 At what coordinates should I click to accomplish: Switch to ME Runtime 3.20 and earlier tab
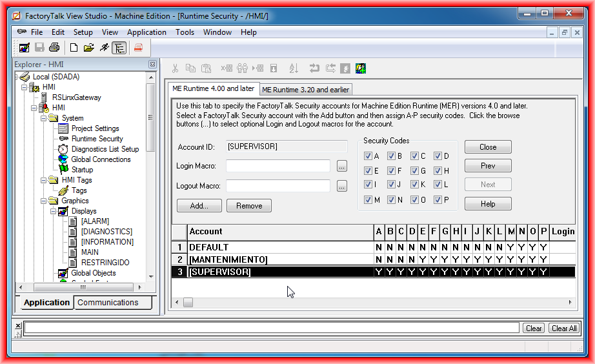point(306,90)
